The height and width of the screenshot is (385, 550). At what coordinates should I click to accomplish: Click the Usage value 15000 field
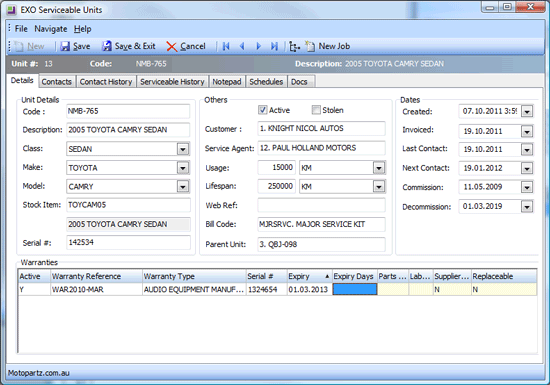click(276, 167)
